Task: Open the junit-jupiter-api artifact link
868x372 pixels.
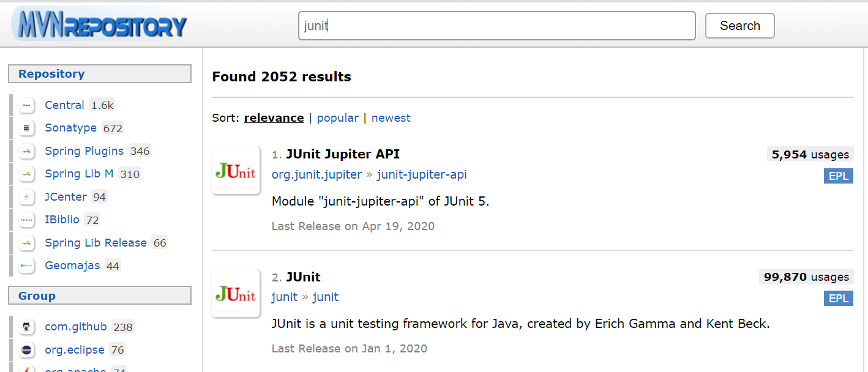Action: click(422, 175)
